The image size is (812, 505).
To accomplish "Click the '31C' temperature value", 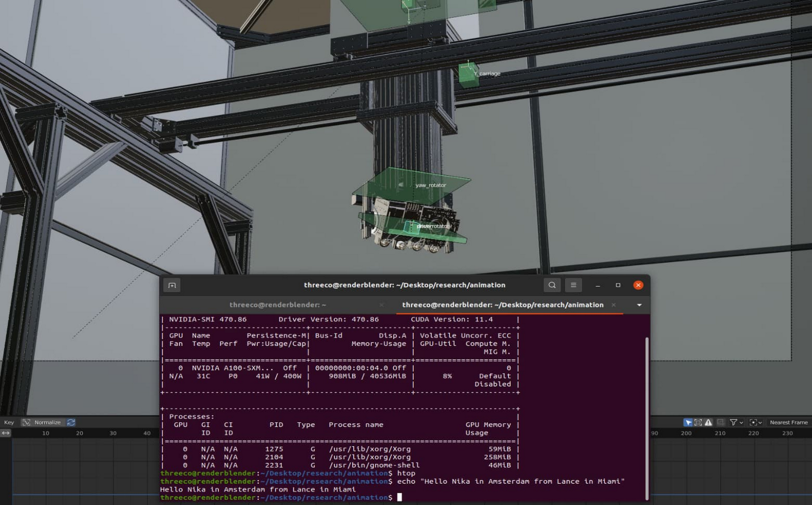I will [203, 376].
